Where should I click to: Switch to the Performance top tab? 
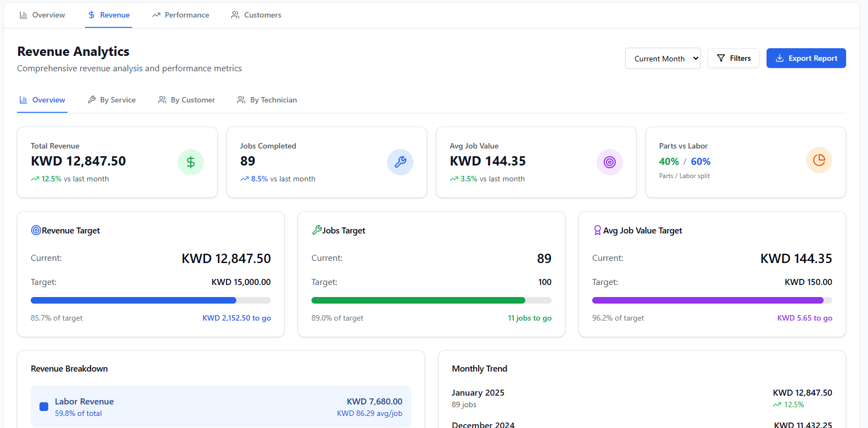click(180, 15)
